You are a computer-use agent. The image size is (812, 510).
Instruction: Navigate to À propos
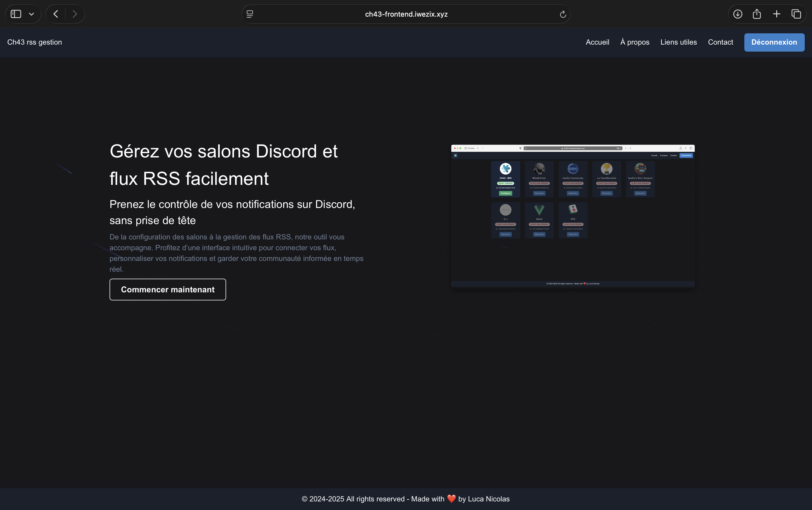pos(635,42)
